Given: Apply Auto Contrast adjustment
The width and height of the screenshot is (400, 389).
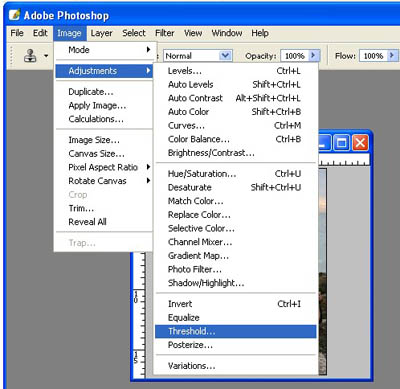Looking at the screenshot, I should tap(236, 98).
